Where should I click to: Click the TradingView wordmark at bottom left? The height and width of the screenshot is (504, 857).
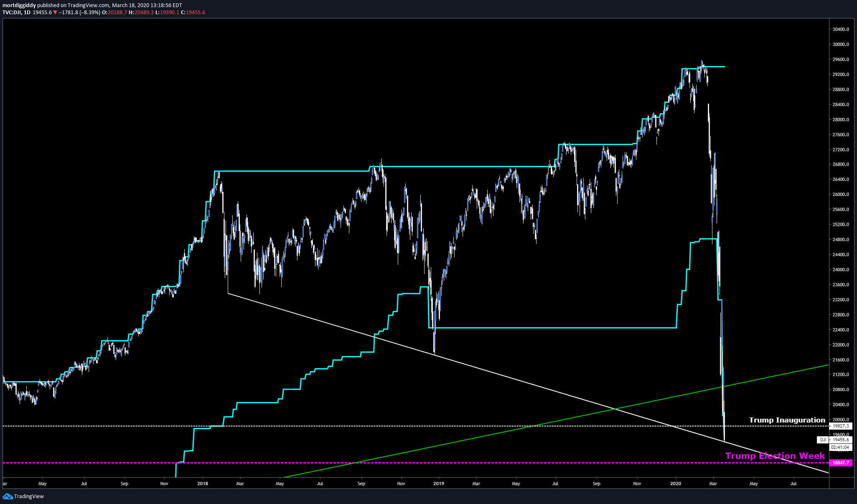(x=29, y=496)
